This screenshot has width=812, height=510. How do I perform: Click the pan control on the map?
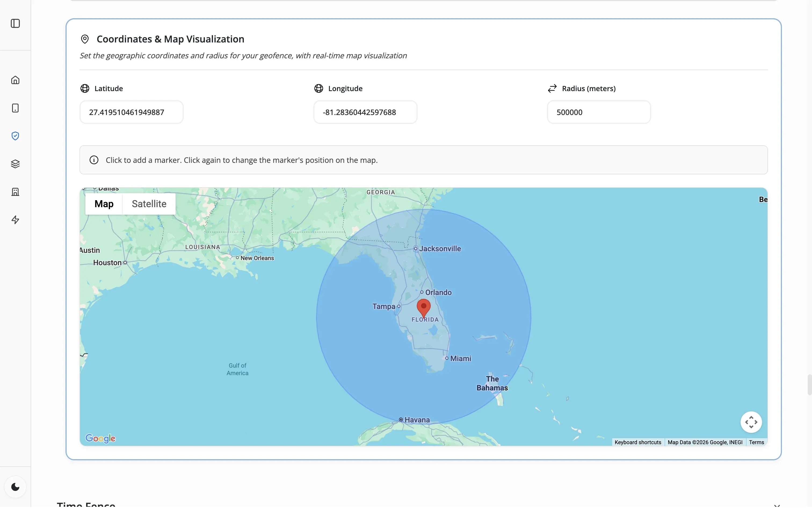751,422
